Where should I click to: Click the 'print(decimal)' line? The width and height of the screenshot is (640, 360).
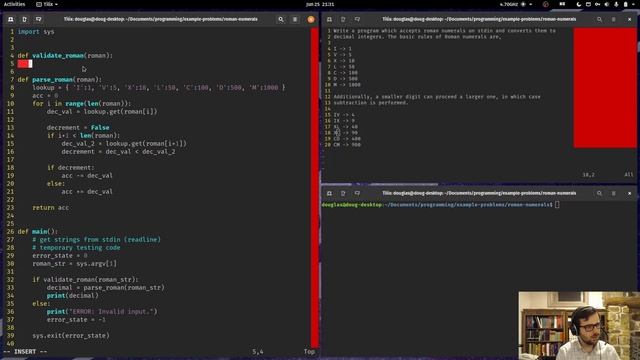pyautogui.click(x=73, y=296)
